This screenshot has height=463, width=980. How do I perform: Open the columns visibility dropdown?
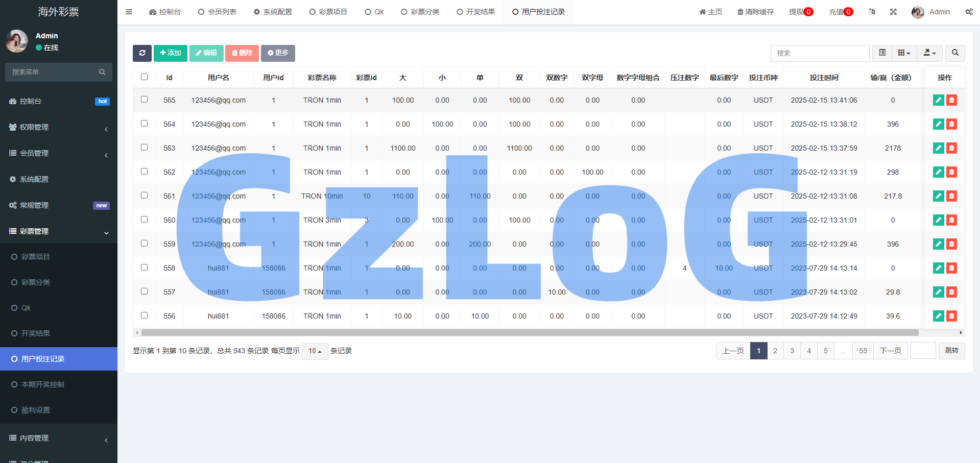coord(904,53)
